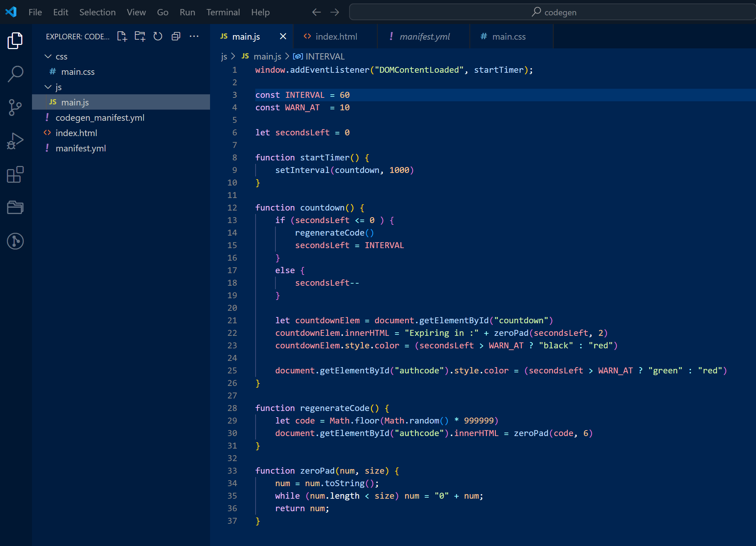
Task: Click the search box containing codegen
Action: [553, 12]
